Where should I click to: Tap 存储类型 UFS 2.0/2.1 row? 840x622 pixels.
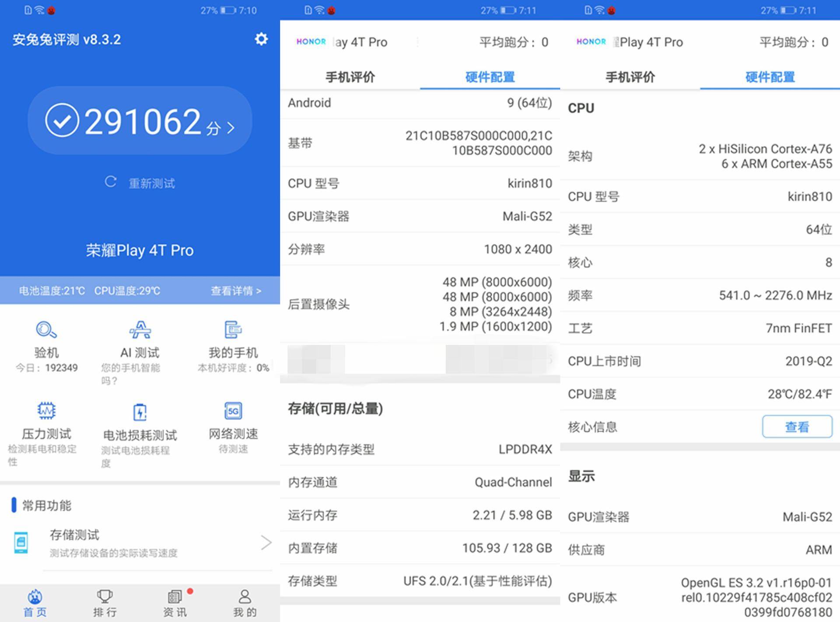420,581
